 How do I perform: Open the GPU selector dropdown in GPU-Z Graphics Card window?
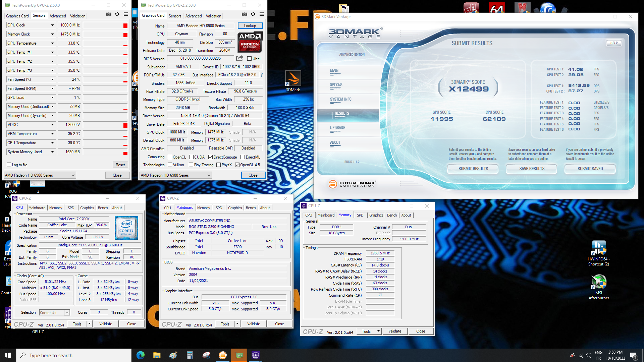coord(176,175)
